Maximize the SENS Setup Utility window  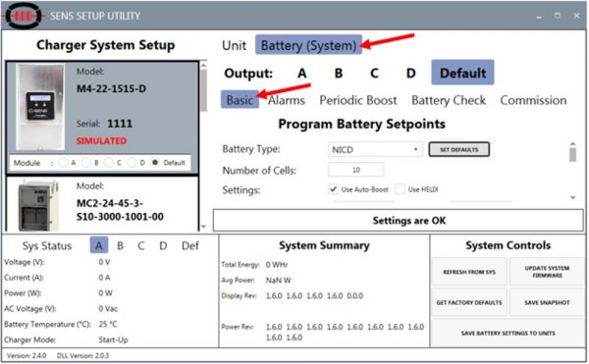(558, 16)
